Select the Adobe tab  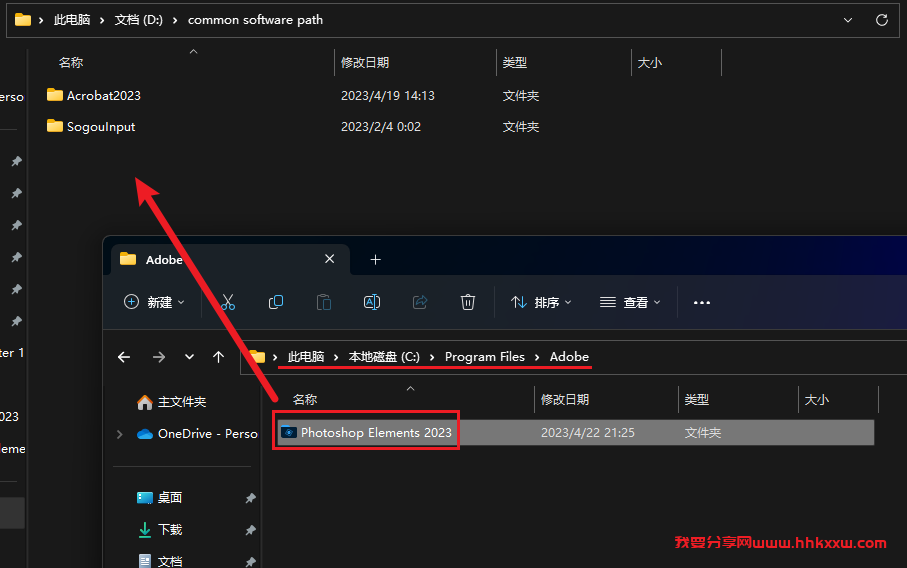coord(230,259)
